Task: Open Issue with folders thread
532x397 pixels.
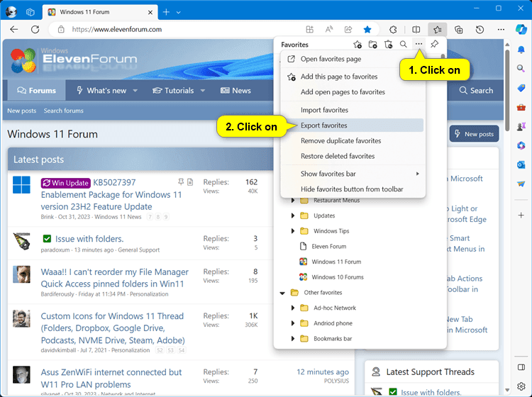Action: pos(89,239)
